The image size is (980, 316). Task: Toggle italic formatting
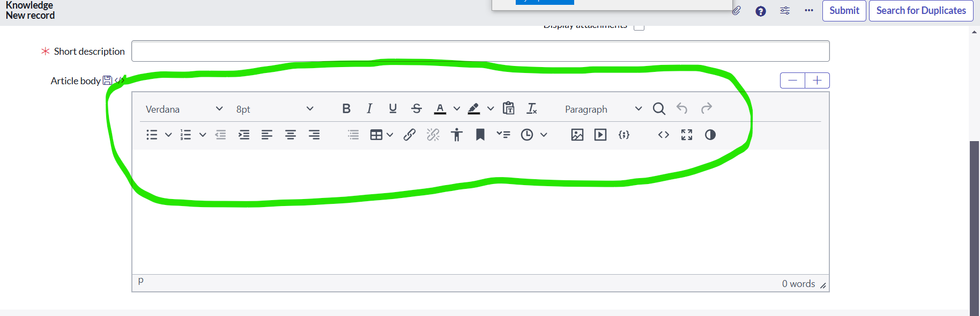369,108
